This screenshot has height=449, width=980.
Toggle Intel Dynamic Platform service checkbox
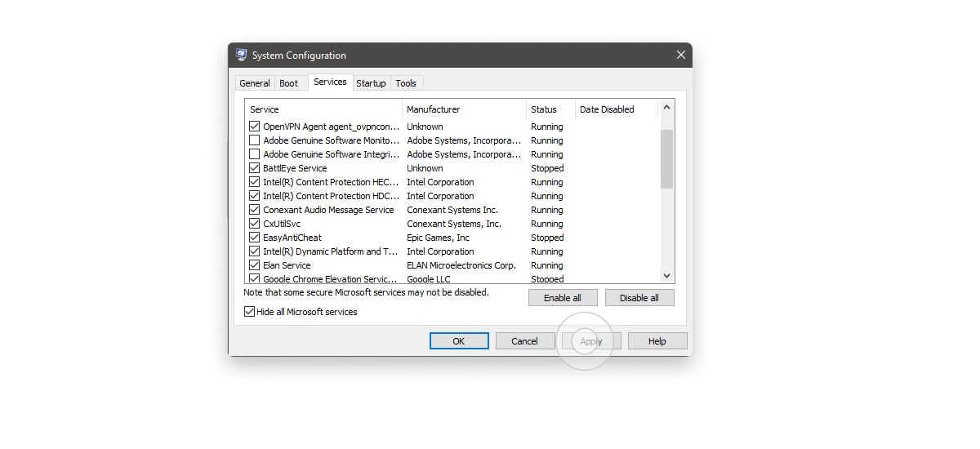pyautogui.click(x=255, y=251)
